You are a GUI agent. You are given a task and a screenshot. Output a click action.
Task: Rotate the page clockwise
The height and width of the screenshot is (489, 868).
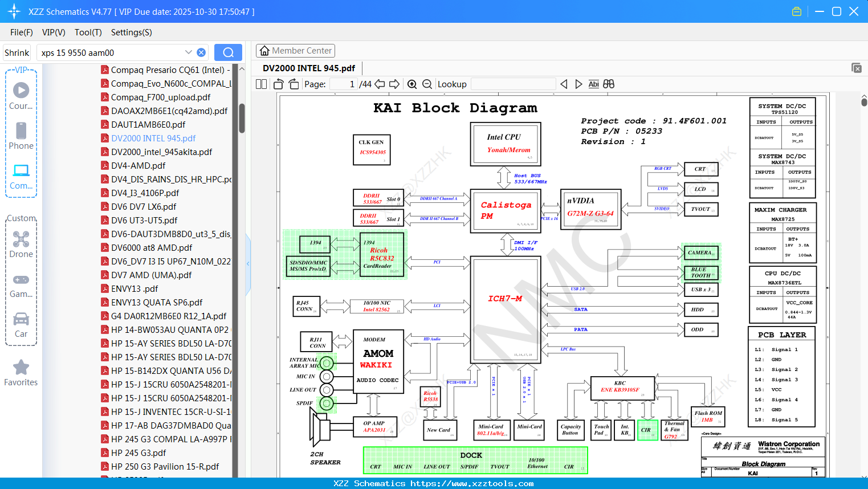(294, 84)
